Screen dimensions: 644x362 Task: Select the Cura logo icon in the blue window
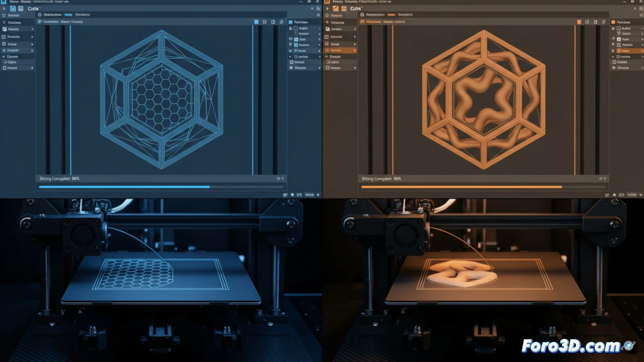(x=13, y=8)
